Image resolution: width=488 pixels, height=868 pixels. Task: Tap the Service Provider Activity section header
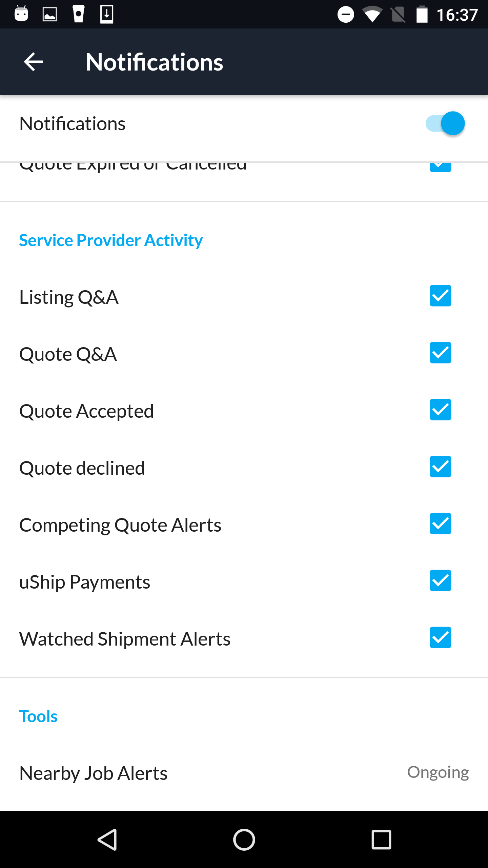[x=111, y=240]
